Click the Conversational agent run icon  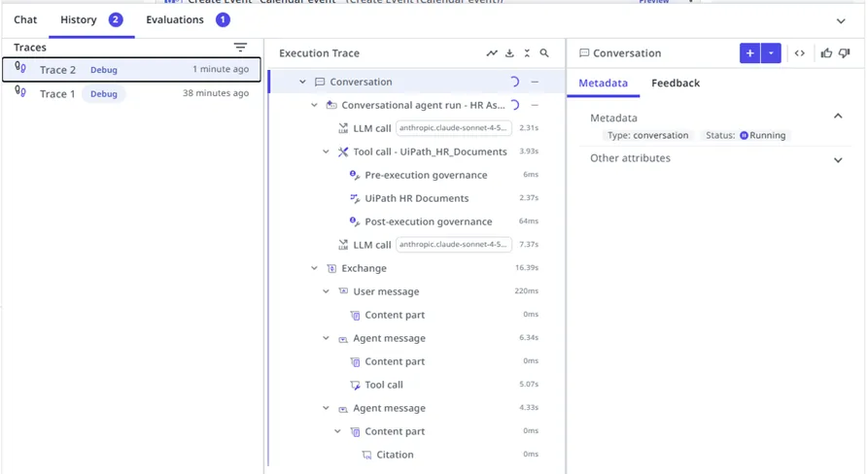coord(331,105)
